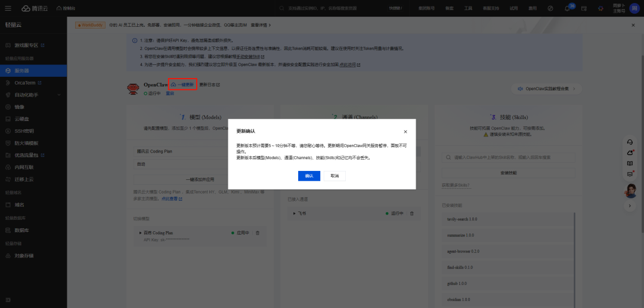Select the summarize 1.0.0 skill
Screen dimensions: 644x308
pos(507,235)
